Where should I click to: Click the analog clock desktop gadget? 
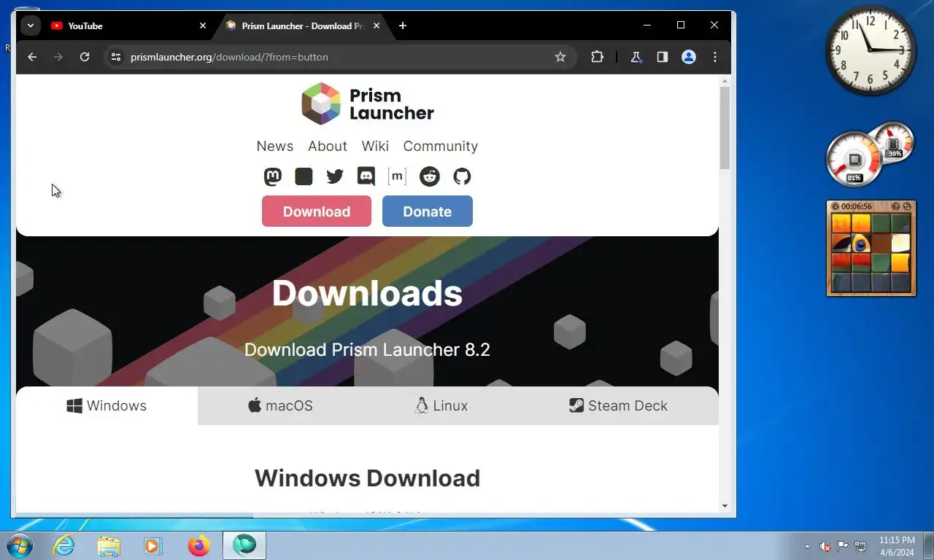pos(871,50)
